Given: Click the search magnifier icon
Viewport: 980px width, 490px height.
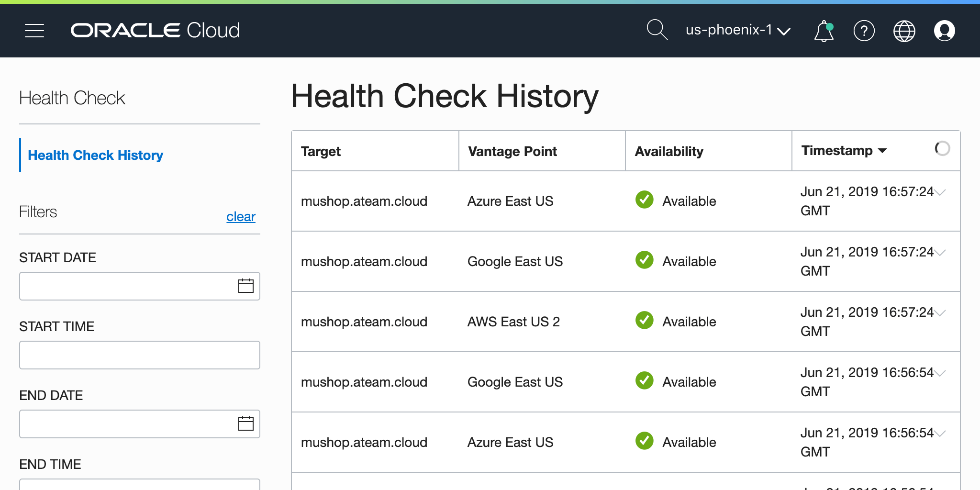Looking at the screenshot, I should (x=657, y=30).
